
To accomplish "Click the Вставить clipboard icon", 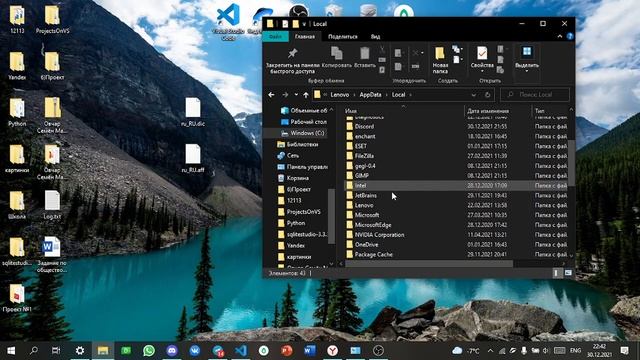I will pos(364,53).
